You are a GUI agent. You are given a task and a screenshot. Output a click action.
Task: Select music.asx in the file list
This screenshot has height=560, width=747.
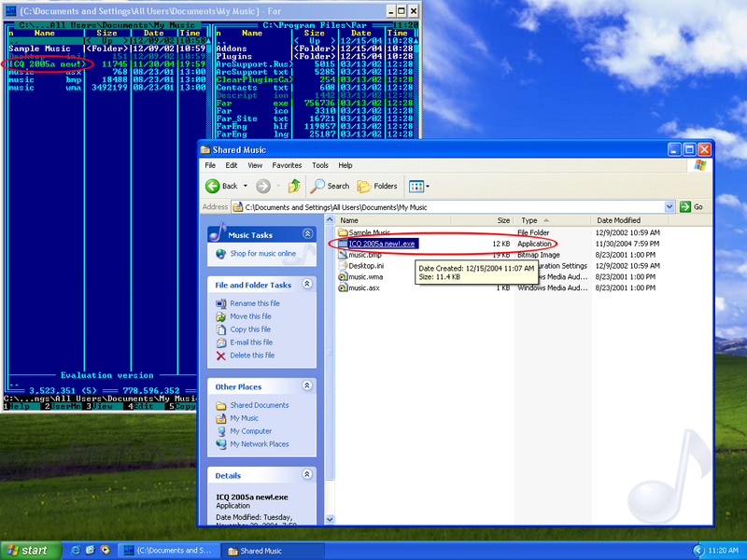point(364,287)
